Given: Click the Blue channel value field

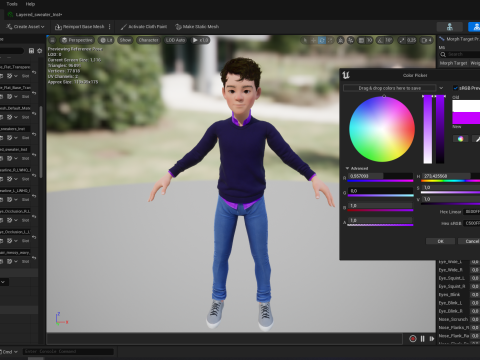Looking at the screenshot, I should 380,206.
